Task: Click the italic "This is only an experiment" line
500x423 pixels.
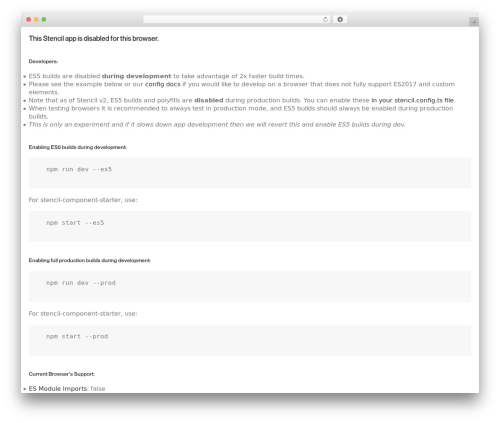Action: click(217, 124)
